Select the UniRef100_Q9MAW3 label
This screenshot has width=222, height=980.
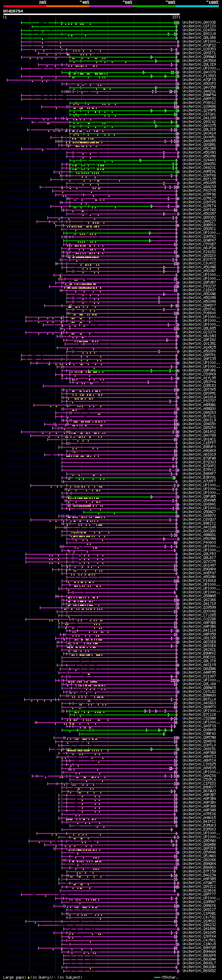point(199,57)
